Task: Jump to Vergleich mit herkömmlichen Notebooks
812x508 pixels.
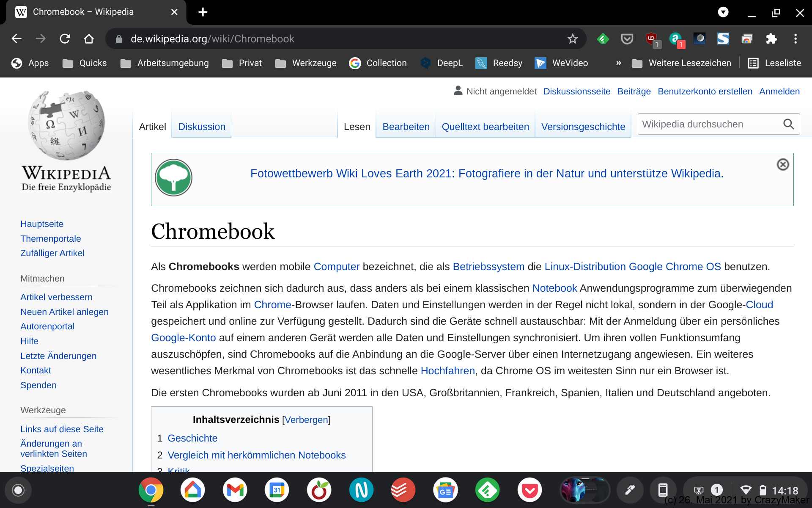Action: click(257, 455)
